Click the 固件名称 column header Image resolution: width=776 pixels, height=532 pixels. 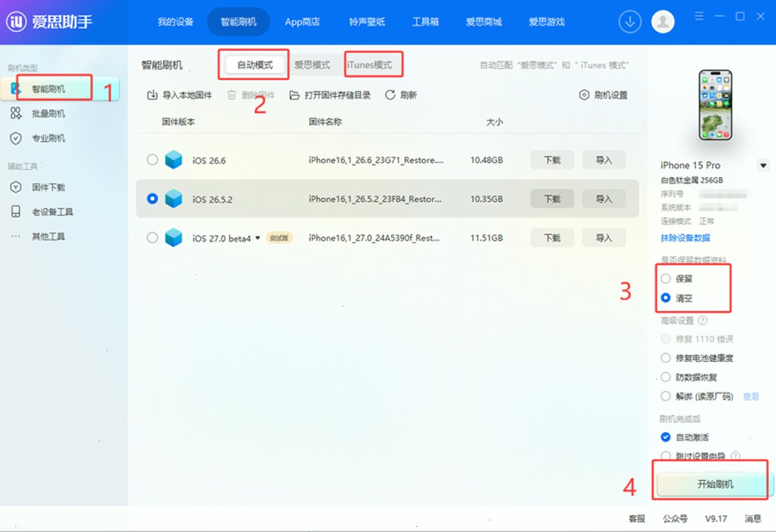point(325,122)
